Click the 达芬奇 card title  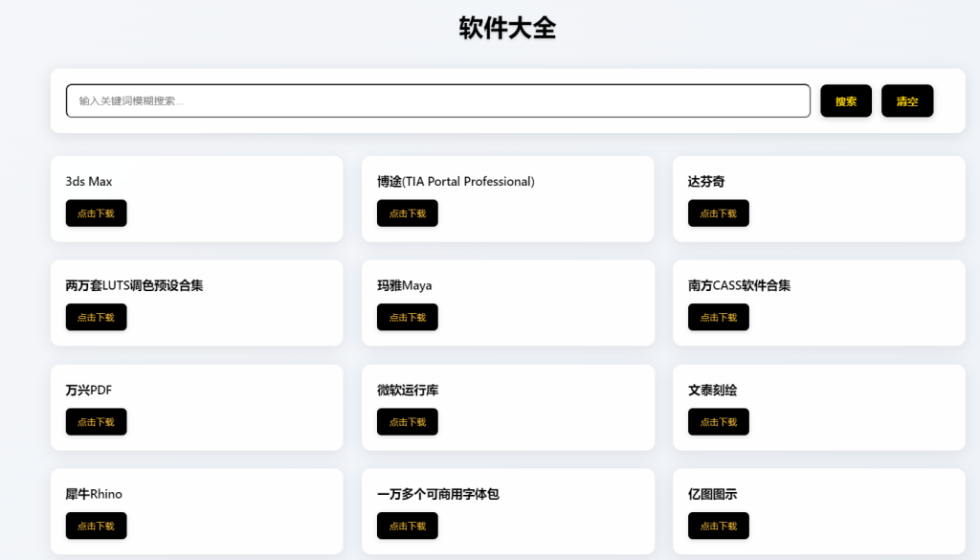point(706,181)
